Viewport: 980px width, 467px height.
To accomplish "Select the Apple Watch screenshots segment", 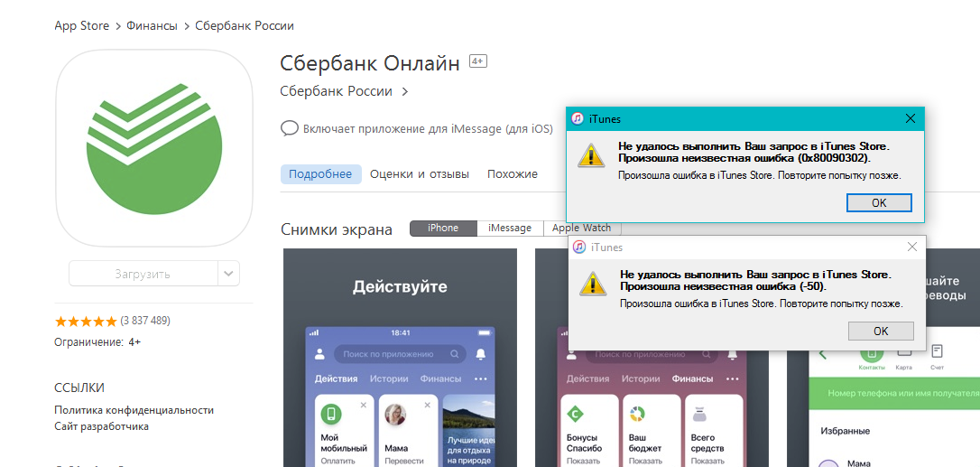I will pyautogui.click(x=582, y=229).
